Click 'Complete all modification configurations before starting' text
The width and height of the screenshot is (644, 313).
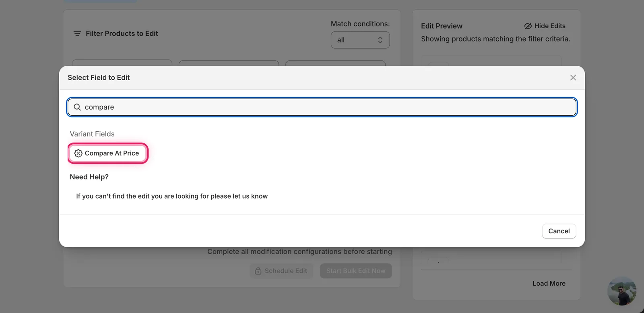point(299,252)
